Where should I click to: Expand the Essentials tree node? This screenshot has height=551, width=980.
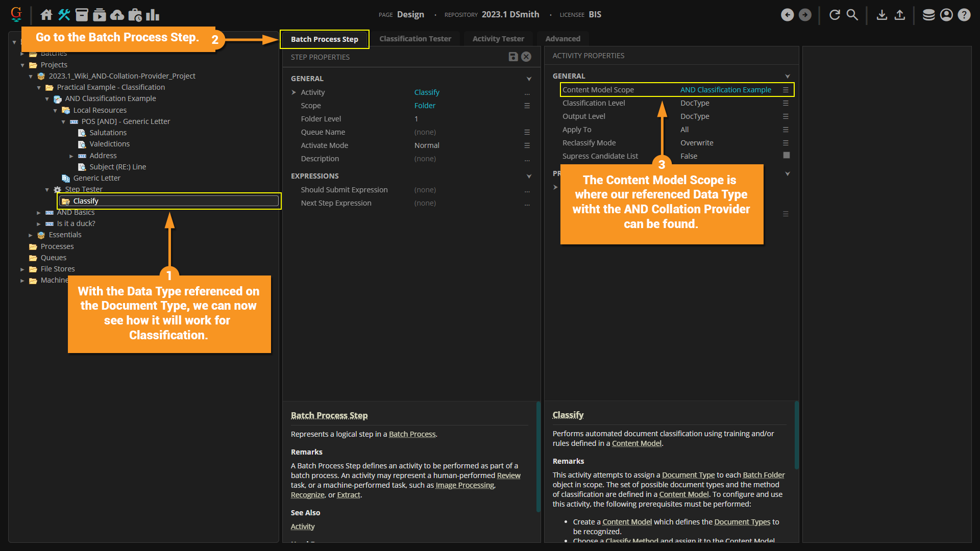pyautogui.click(x=31, y=235)
